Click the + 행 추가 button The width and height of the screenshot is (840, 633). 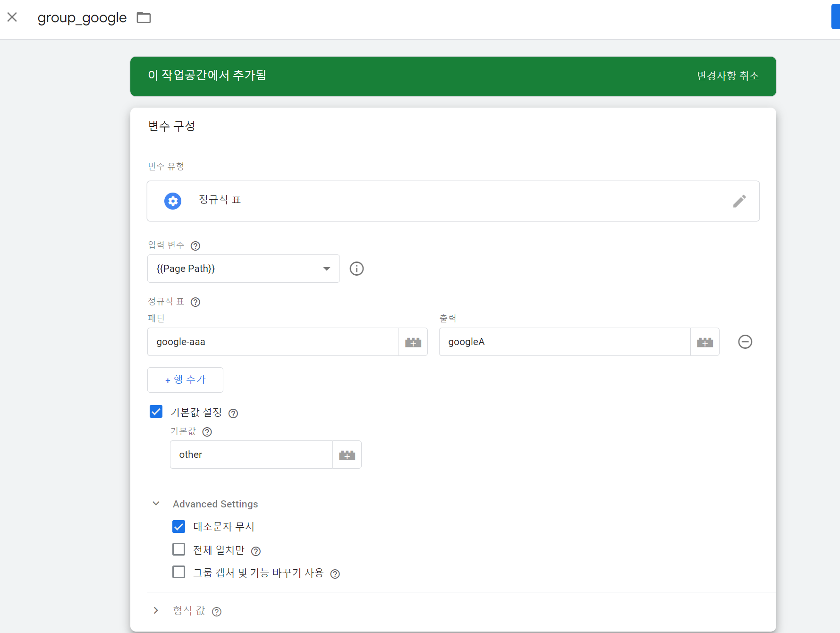(185, 380)
